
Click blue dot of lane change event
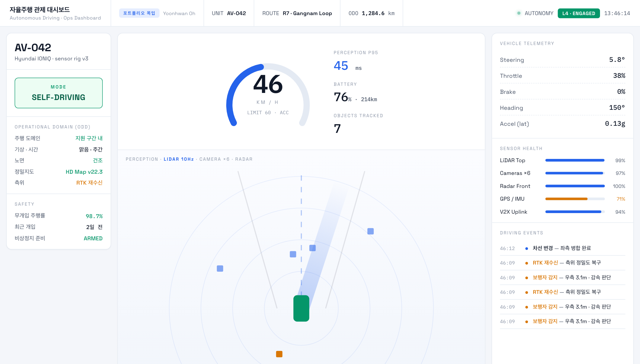coord(527,248)
